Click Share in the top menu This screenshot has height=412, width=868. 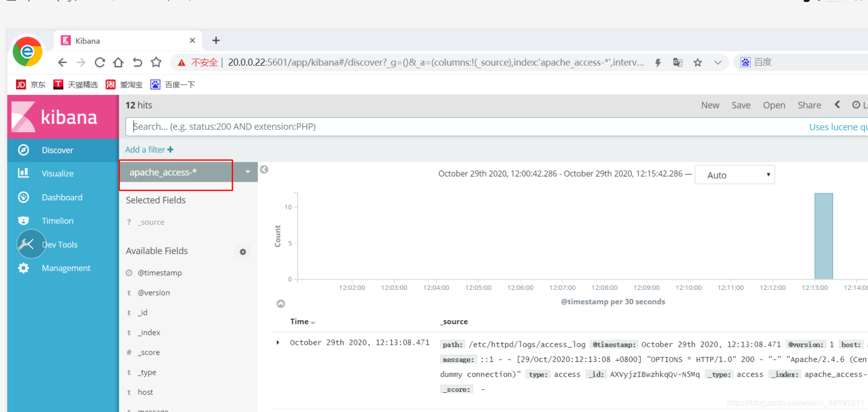pos(809,105)
